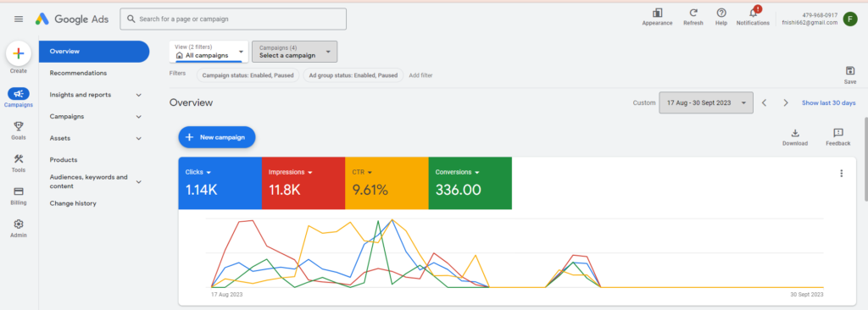This screenshot has height=310, width=868.
Task: Open the All campaigns view dropdown
Action: click(209, 52)
